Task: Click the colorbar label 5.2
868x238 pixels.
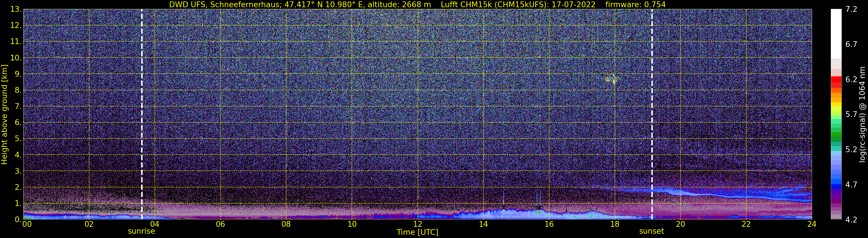Action: [852, 150]
